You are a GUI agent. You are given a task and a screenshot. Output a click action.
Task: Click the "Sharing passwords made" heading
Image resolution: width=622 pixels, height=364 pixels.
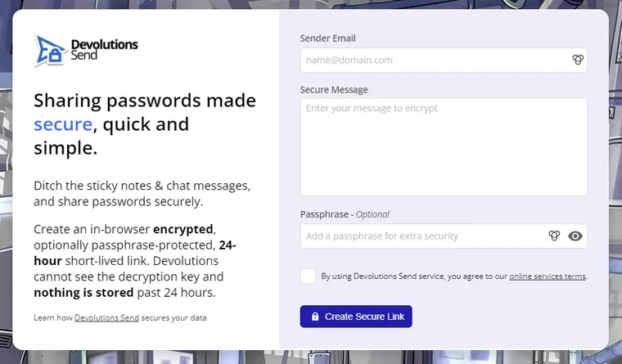[x=144, y=101]
